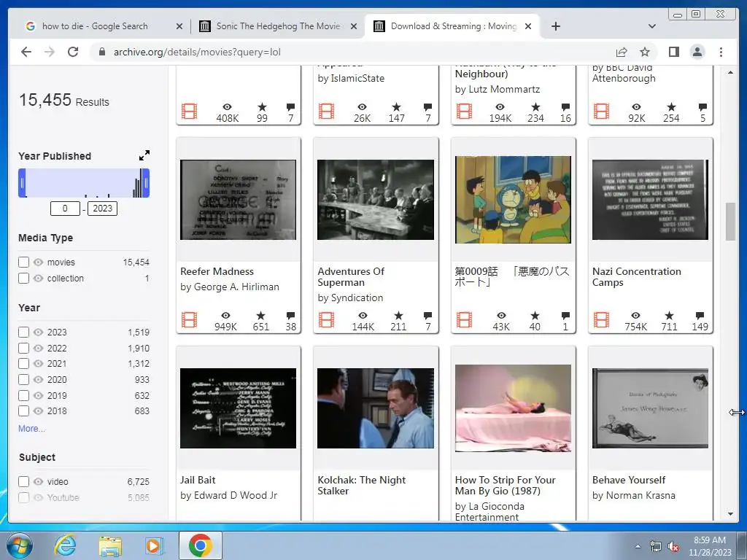Check the 2023 year filter
Screen dimensions: 747x560
[23, 332]
